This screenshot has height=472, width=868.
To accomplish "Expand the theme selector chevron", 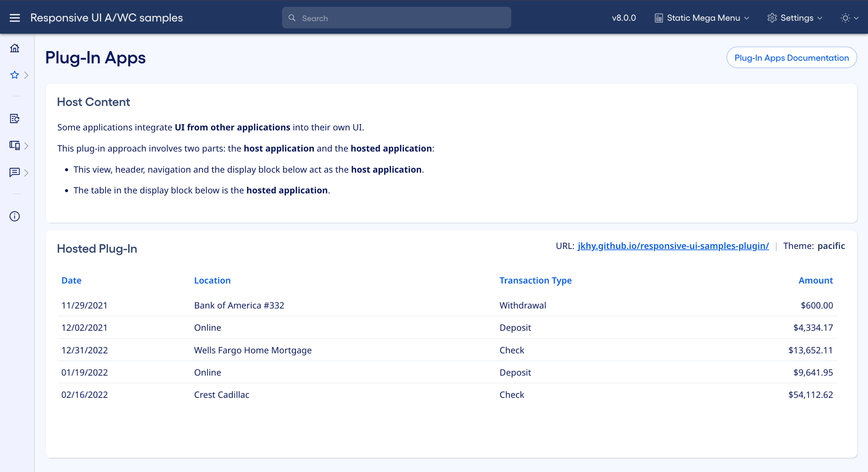I will click(x=857, y=18).
